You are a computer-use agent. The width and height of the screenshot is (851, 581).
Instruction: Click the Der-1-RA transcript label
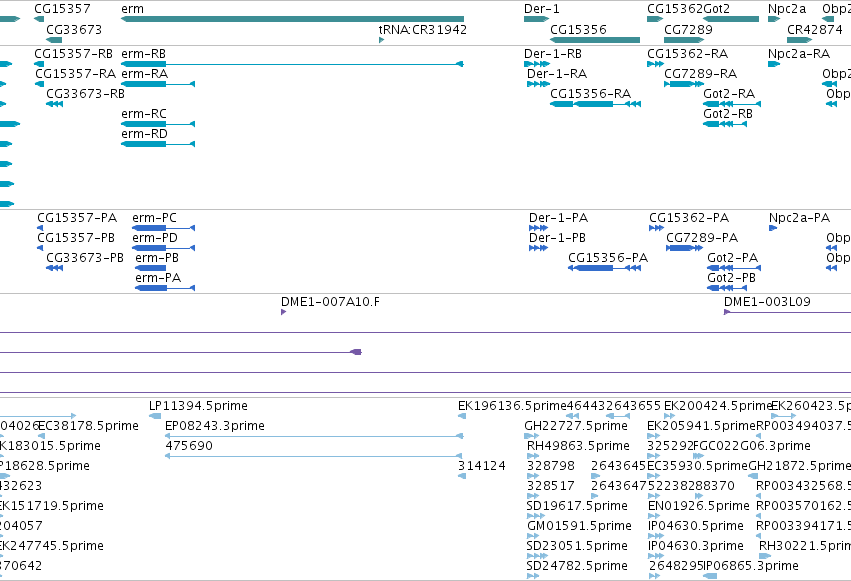[x=557, y=74]
